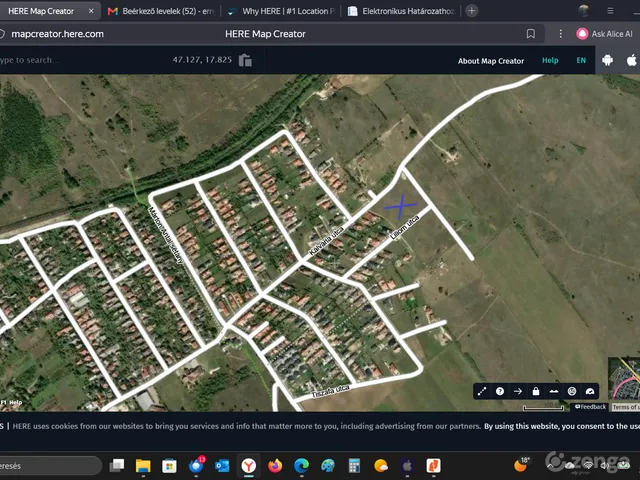This screenshot has width=640, height=480.
Task: Switch to the Elektronikus Határozathoz tab
Action: point(402,11)
